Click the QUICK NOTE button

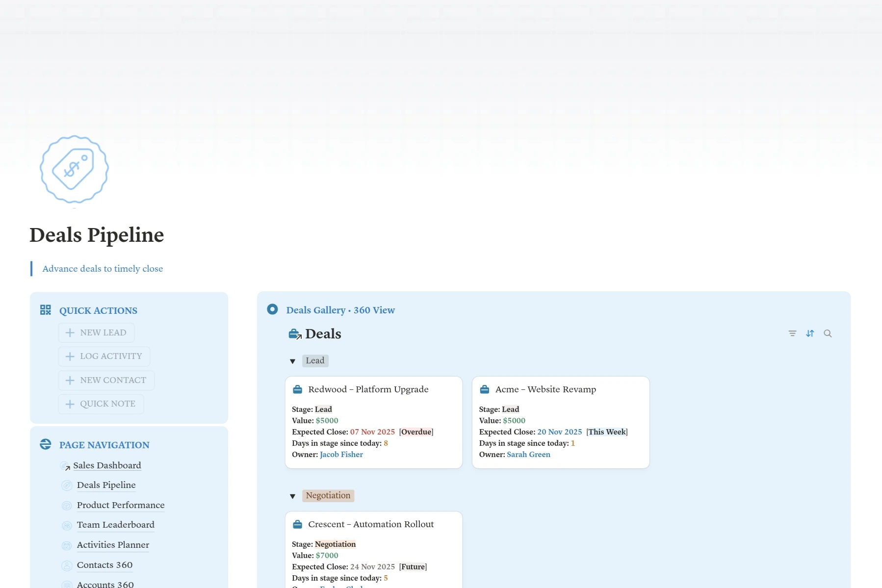[x=101, y=404]
